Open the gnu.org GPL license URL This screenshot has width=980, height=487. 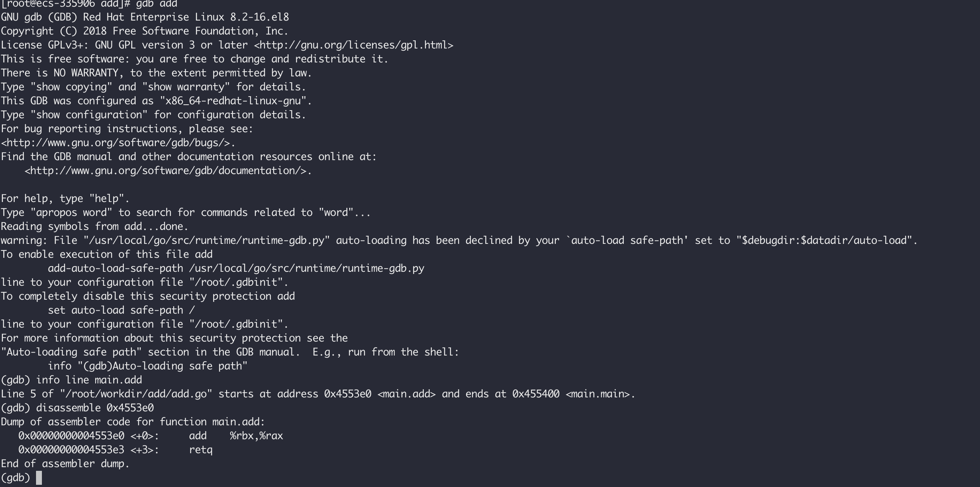click(x=353, y=45)
